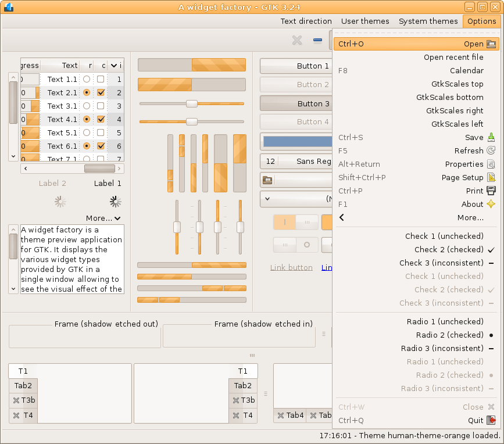Switch to Tab2 in left notebook
The width and height of the screenshot is (504, 444).
click(x=23, y=385)
